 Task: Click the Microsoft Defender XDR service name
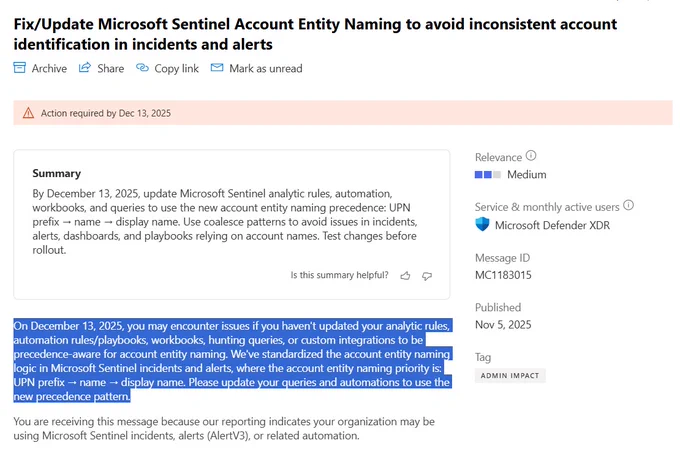click(552, 225)
